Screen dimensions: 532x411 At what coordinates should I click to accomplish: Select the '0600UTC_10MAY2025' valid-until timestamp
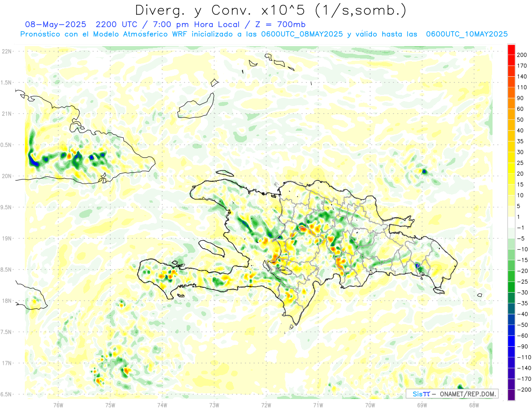point(466,34)
